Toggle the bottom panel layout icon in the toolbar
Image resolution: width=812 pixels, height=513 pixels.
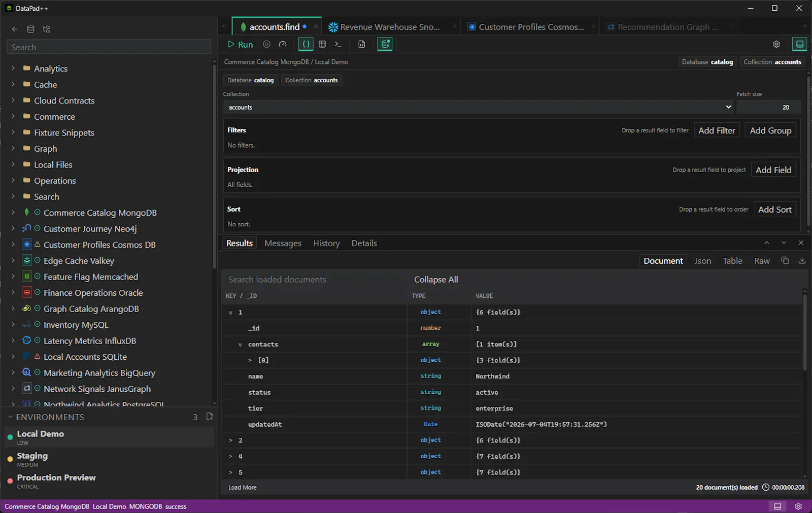click(x=799, y=44)
